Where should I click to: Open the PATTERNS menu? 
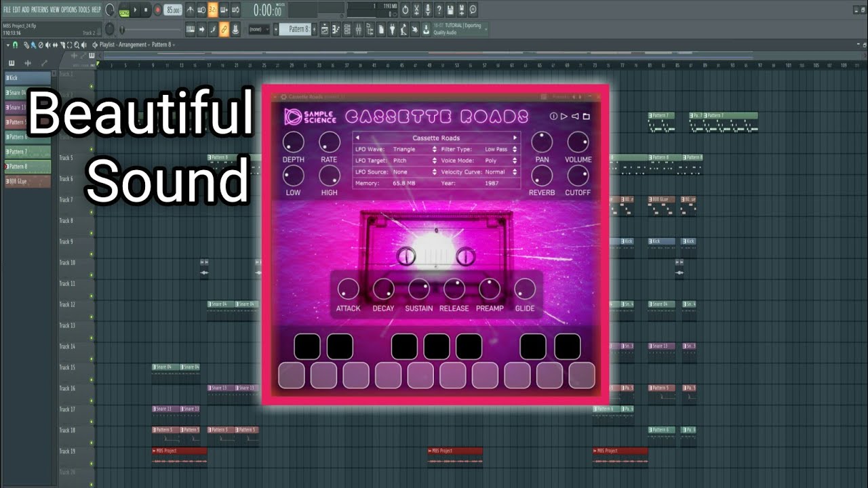point(39,10)
